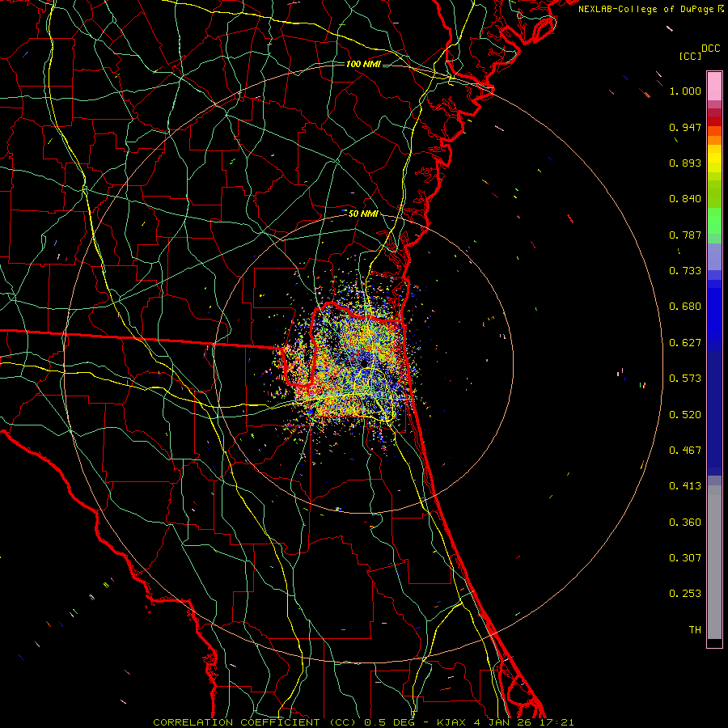728x728 pixels.
Task: Pick the olive green segment of the color bar
Action: pos(714,193)
